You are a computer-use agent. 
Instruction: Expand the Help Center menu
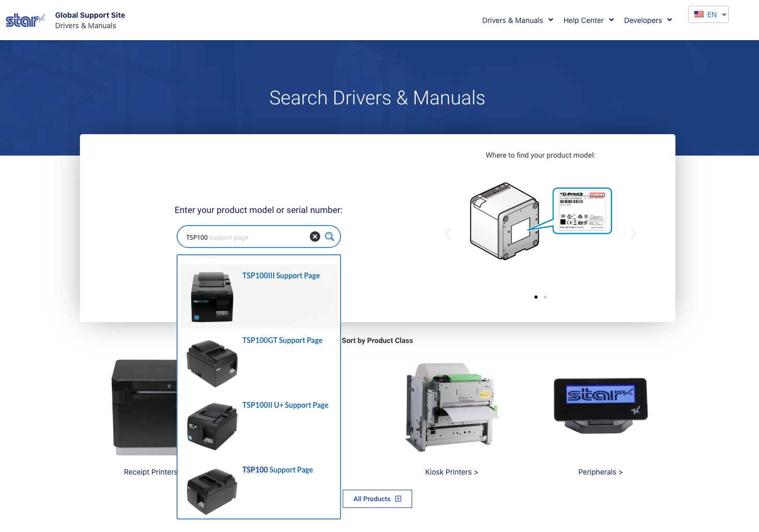click(588, 20)
